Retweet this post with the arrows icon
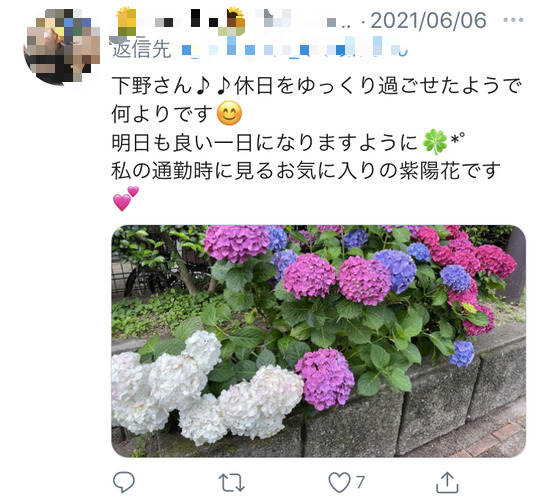Image resolution: width=550 pixels, height=500 pixels. tap(232, 482)
